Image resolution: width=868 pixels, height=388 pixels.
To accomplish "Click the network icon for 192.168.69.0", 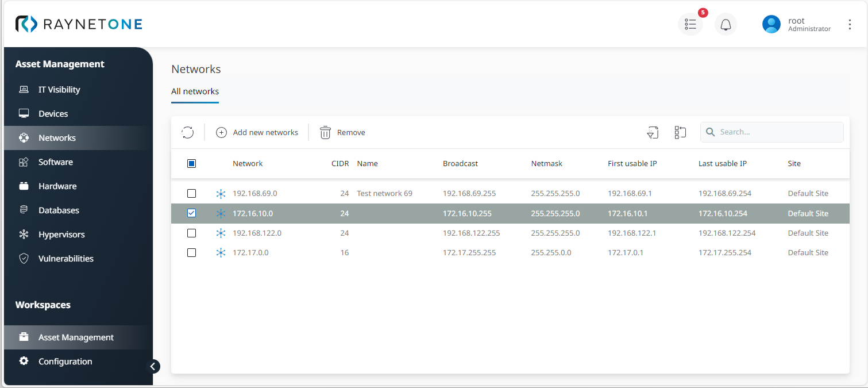I will (x=221, y=194).
